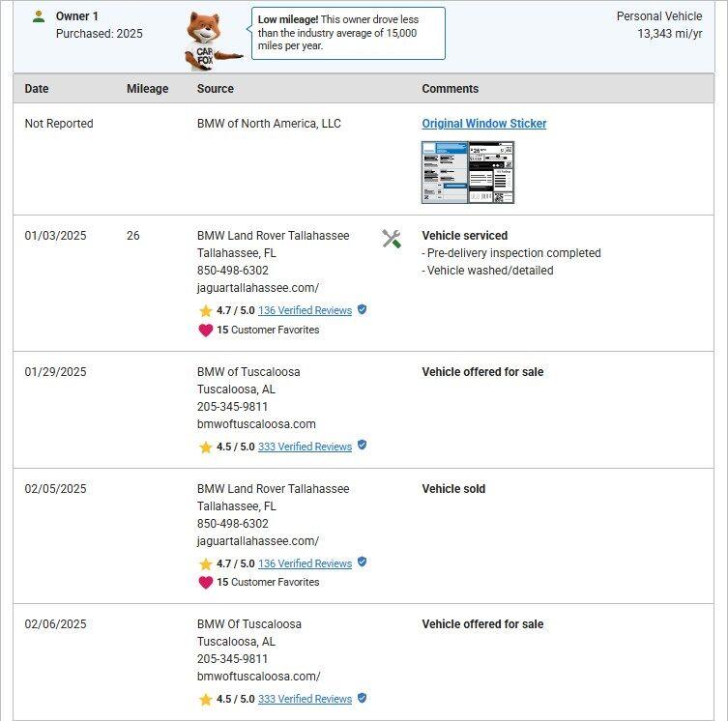Click bmwoftuscaloosa.com in 01/29/2025 row

point(256,424)
